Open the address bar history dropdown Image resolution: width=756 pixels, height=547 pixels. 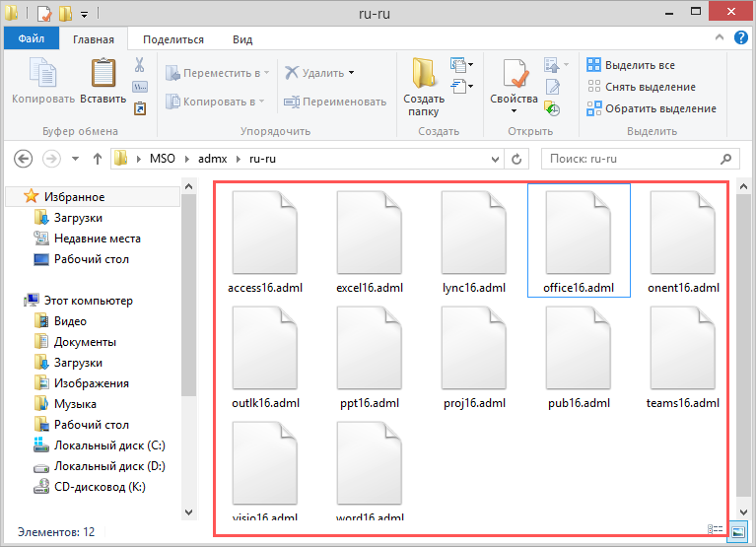click(495, 159)
